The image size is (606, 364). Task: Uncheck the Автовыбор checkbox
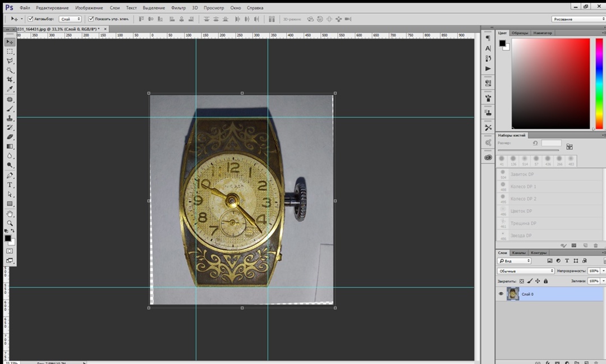30,19
